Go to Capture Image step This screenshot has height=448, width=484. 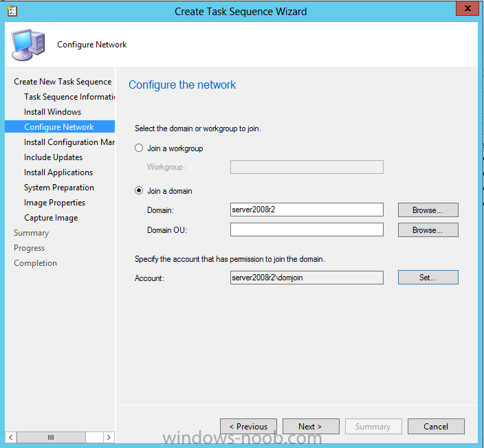pyautogui.click(x=51, y=218)
